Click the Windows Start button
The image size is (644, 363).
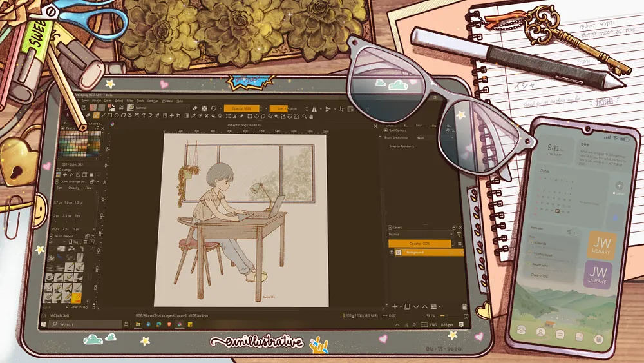click(44, 324)
